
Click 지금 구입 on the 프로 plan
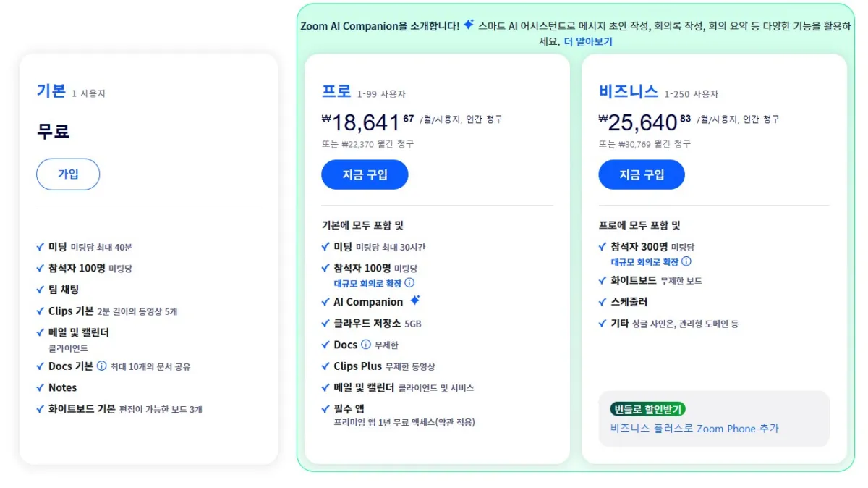point(365,174)
